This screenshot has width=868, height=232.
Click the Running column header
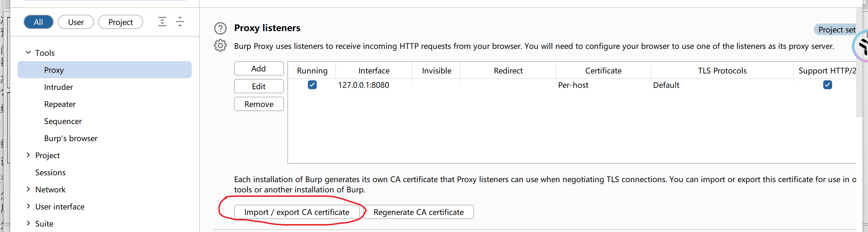[x=312, y=70]
